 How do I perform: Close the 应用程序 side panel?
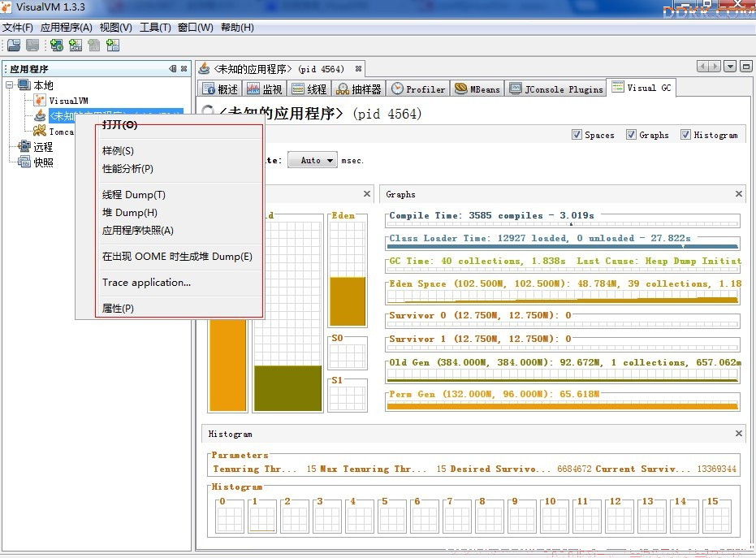point(184,68)
